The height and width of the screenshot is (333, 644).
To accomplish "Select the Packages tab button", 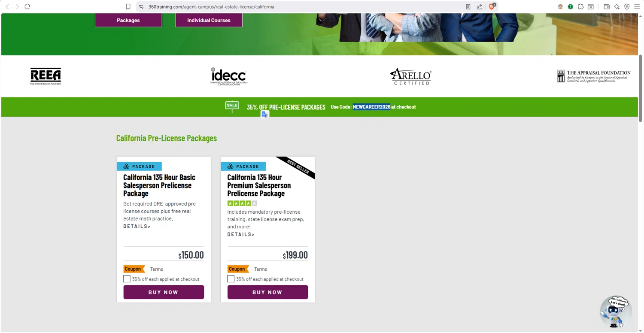I will [x=128, y=20].
